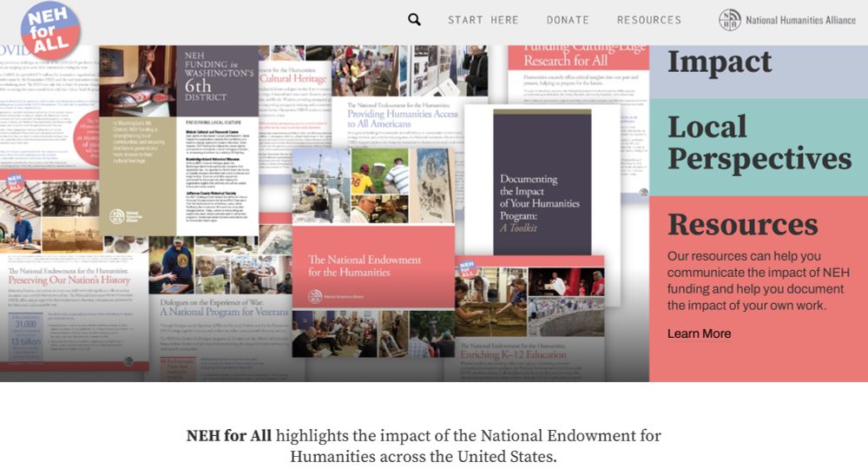Open the National Program for Veterans sheet
Image resolution: width=868 pixels, height=469 pixels.
click(224, 307)
